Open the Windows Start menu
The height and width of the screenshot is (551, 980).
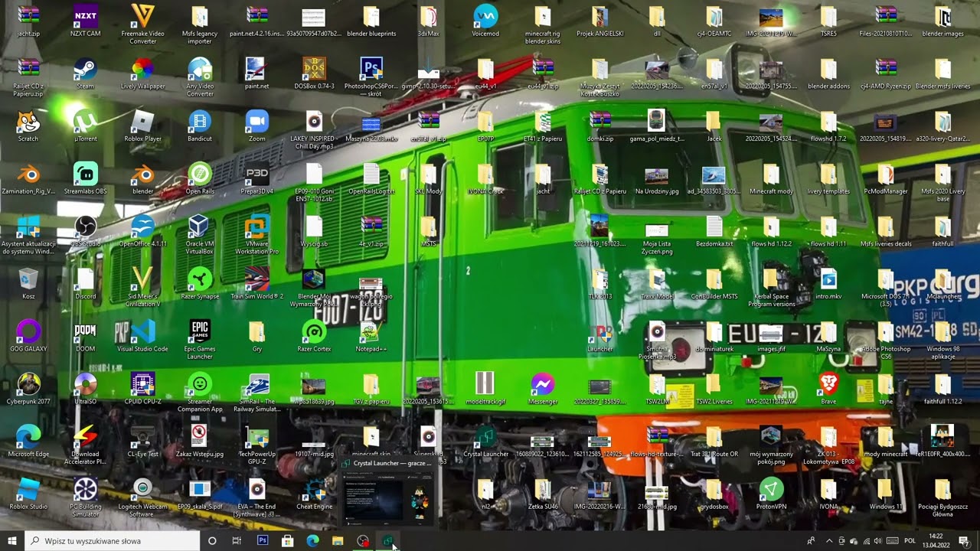tap(12, 541)
